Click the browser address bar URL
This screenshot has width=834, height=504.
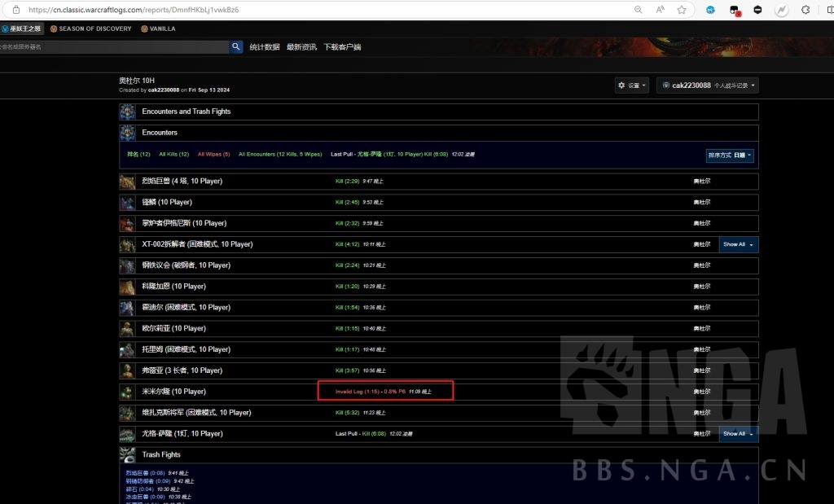point(133,10)
